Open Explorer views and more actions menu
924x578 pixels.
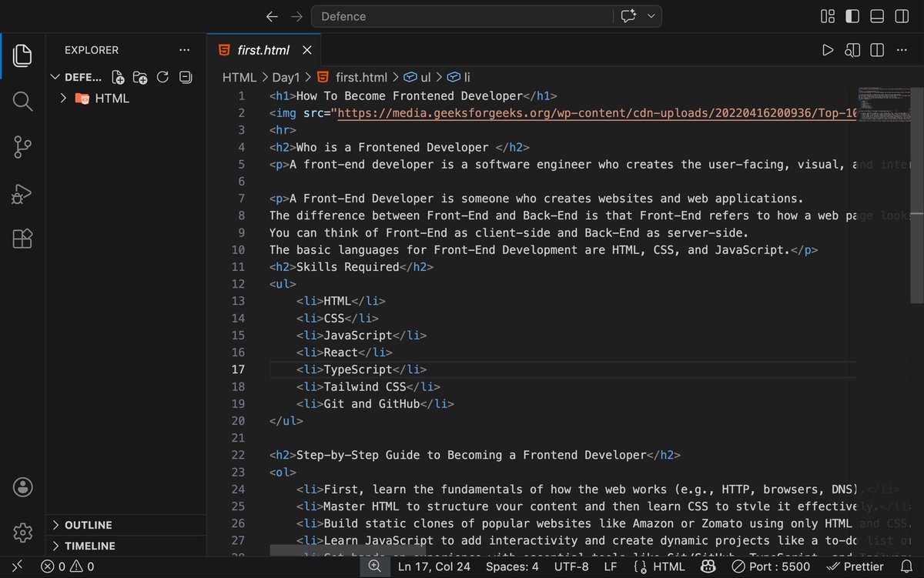pyautogui.click(x=184, y=50)
